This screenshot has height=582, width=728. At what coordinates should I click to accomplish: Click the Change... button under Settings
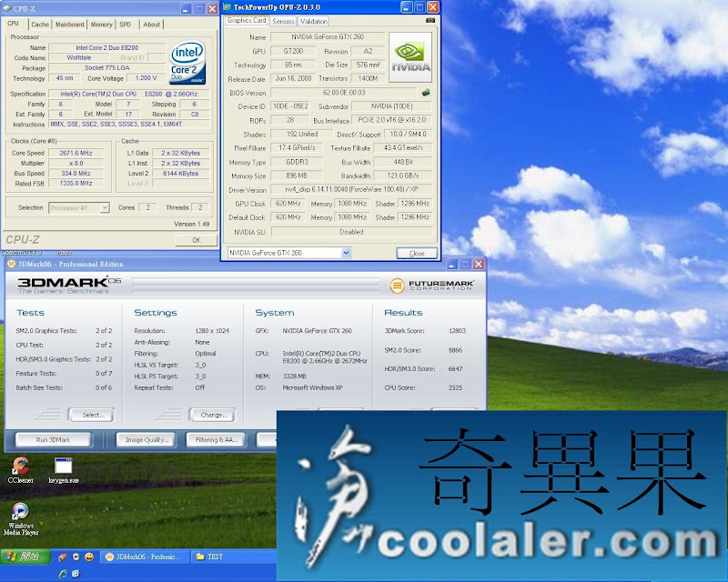point(212,415)
